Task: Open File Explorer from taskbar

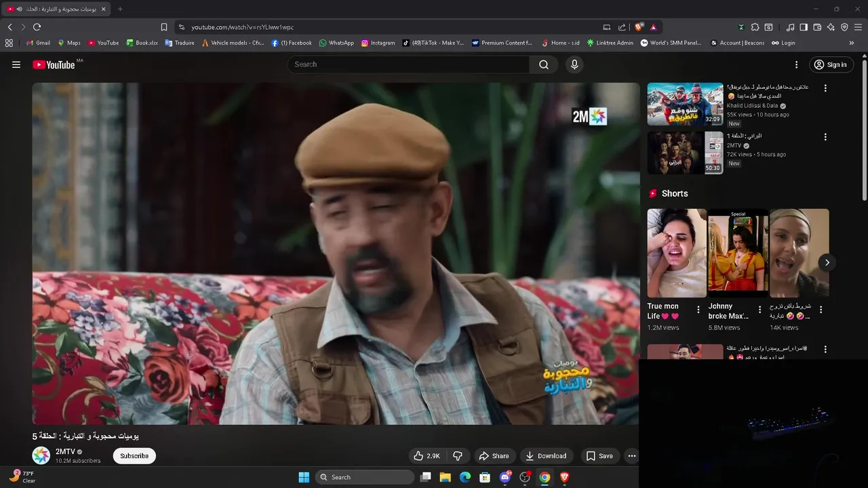Action: click(x=446, y=477)
